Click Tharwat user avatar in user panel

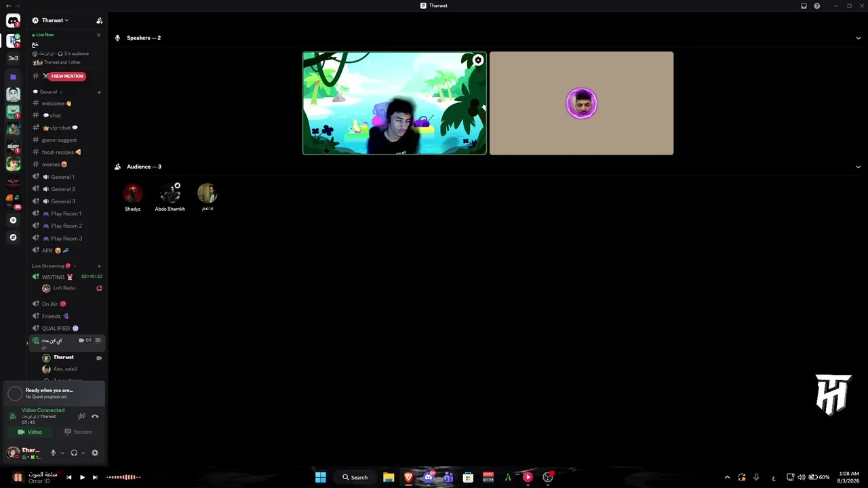(12, 452)
